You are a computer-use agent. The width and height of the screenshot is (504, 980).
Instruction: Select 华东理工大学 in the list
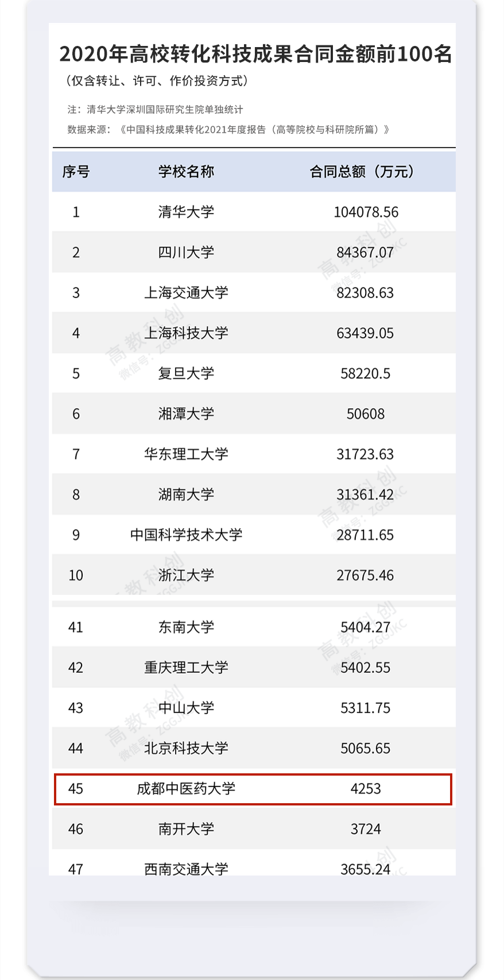click(x=186, y=454)
